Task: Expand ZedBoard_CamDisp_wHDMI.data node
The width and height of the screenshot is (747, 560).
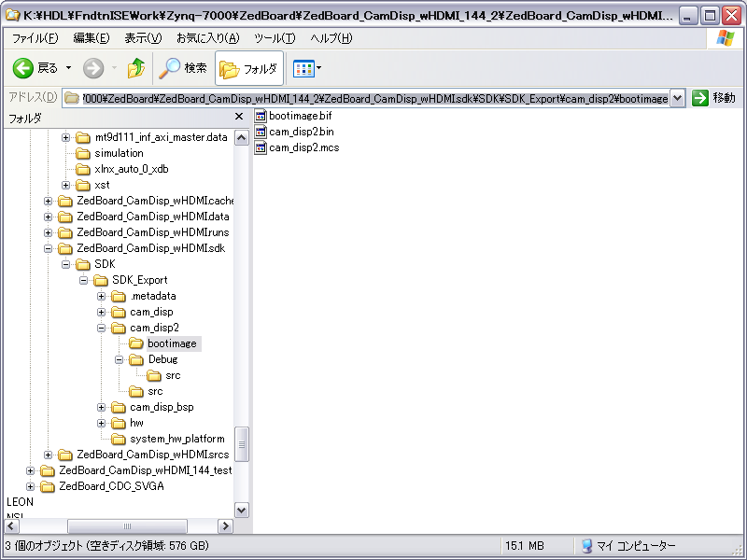Action: pos(49,217)
